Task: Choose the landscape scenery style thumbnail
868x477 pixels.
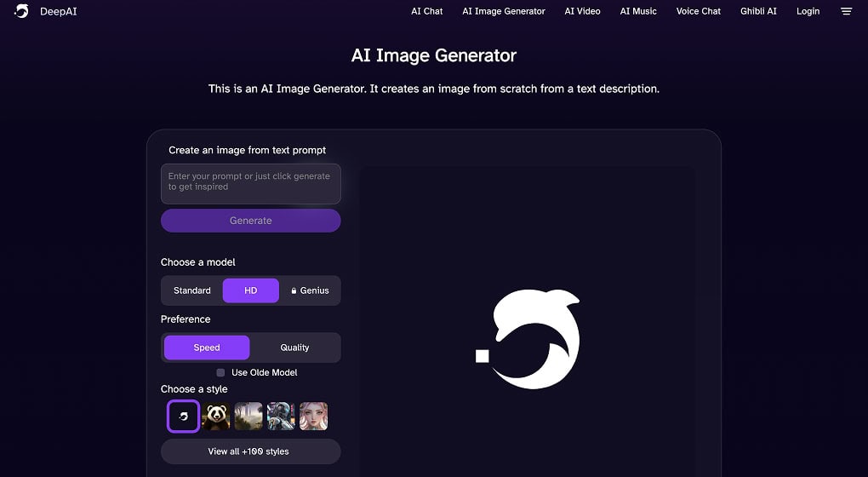Action: [x=248, y=416]
